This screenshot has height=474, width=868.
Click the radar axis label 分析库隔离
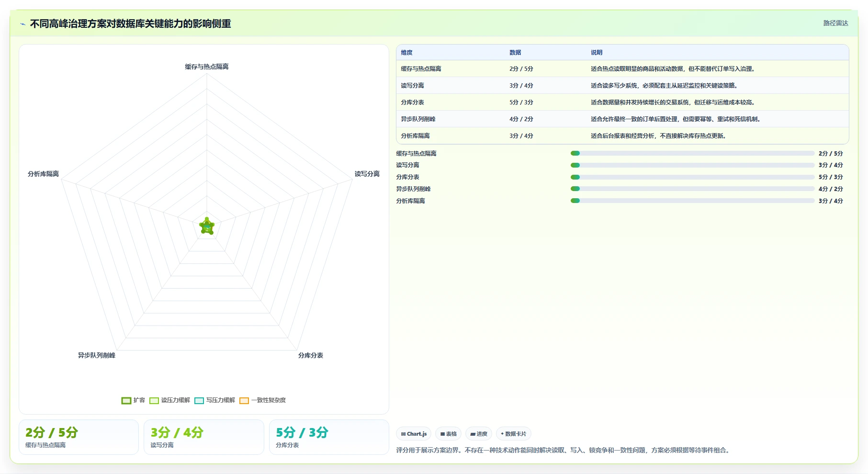click(43, 174)
